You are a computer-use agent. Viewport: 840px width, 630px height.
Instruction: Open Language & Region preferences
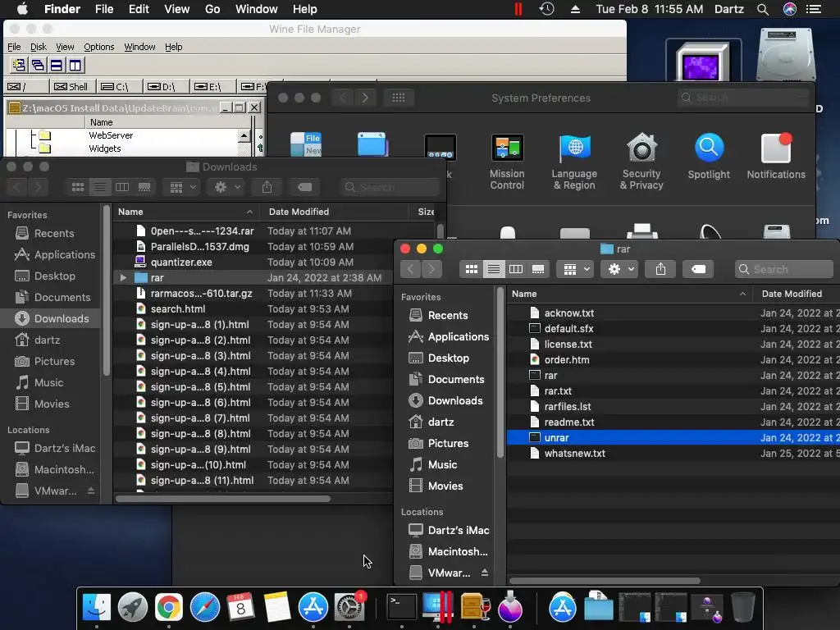pos(574,162)
